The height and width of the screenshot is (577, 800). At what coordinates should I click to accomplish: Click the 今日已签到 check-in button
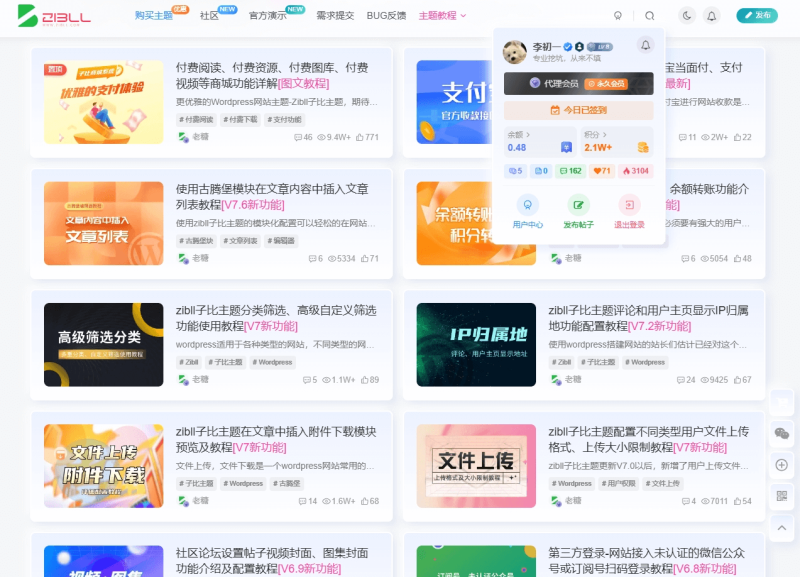579,110
